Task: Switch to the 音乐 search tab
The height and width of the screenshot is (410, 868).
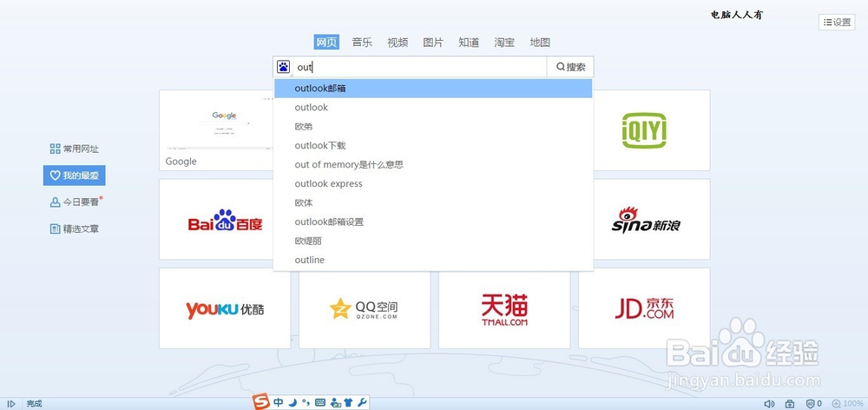Action: tap(362, 42)
